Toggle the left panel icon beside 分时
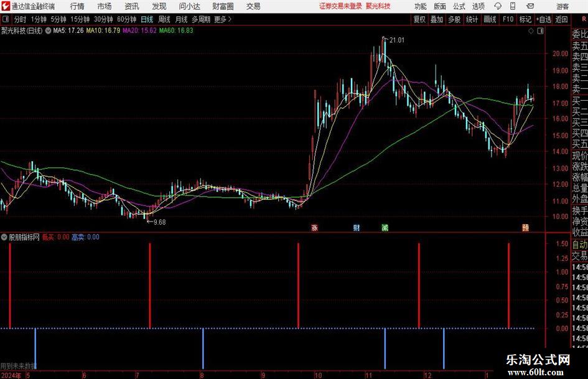 tap(6, 19)
